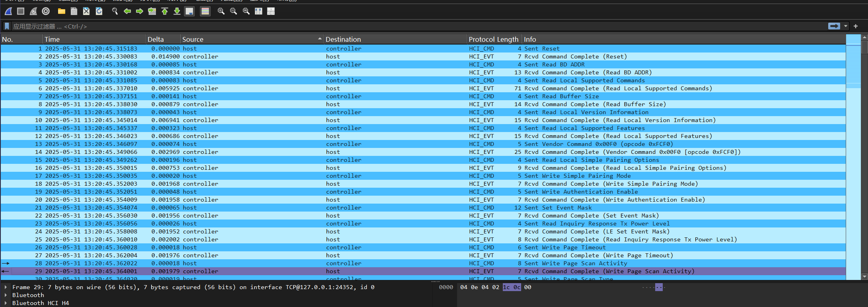Screen dimensions: 868x307
Task: Open the display filter history dropdown
Action: coord(846,26)
